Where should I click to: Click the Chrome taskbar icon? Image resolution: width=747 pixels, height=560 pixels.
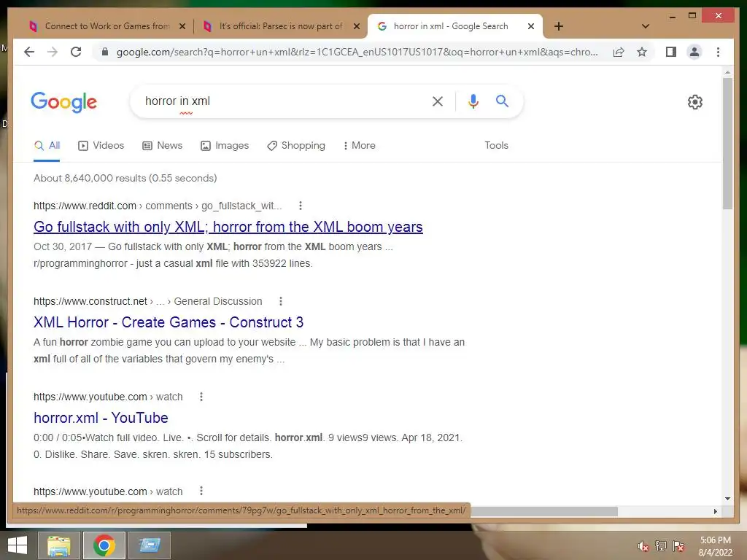tap(104, 545)
